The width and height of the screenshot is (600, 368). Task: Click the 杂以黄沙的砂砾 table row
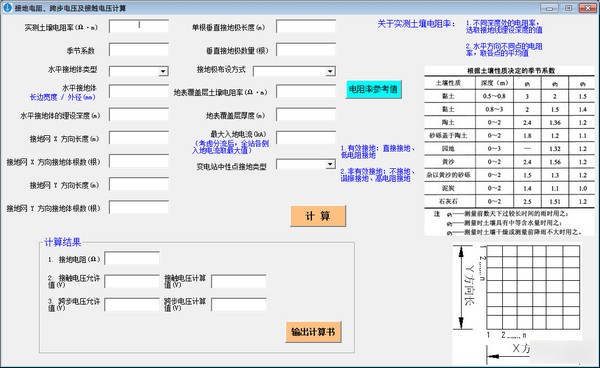pos(510,175)
